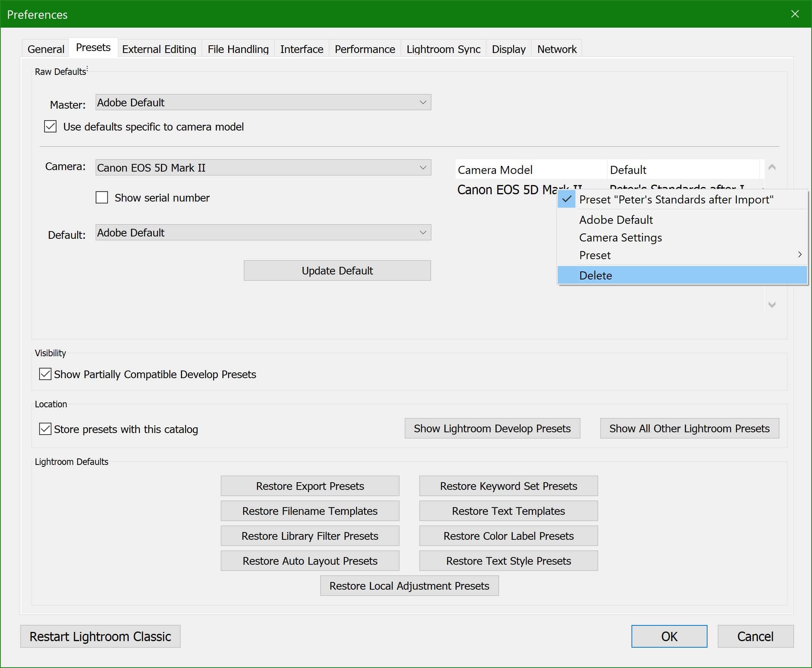Click Restore Export Presets button
Screen dimensions: 812x668
pos(310,486)
